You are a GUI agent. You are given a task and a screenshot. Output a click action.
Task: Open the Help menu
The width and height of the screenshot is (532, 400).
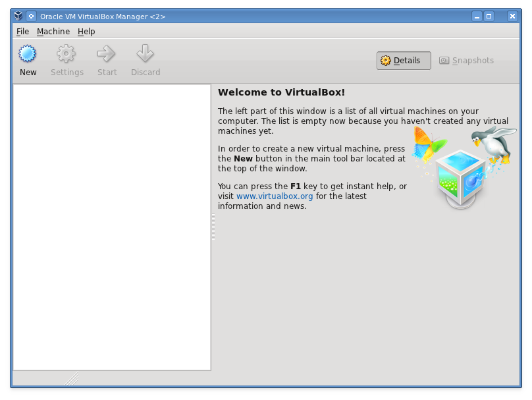[x=86, y=32]
